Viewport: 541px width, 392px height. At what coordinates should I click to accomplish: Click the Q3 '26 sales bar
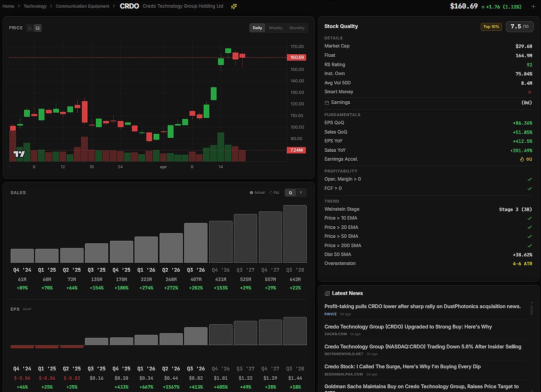pyautogui.click(x=196, y=243)
